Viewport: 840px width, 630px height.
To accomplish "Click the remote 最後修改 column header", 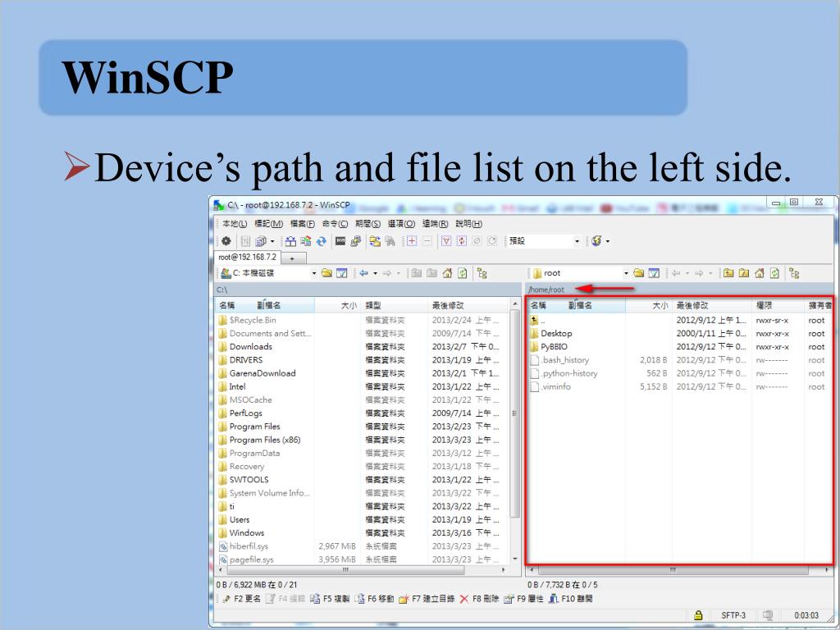I will point(711,305).
